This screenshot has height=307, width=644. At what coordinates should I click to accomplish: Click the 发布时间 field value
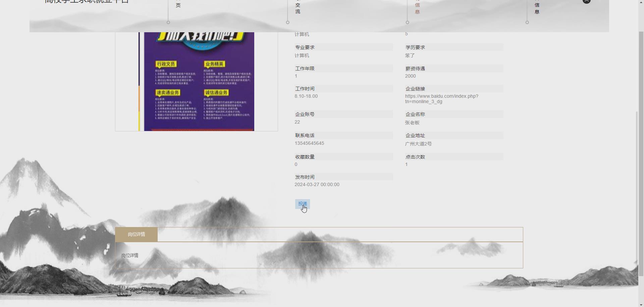point(316,184)
